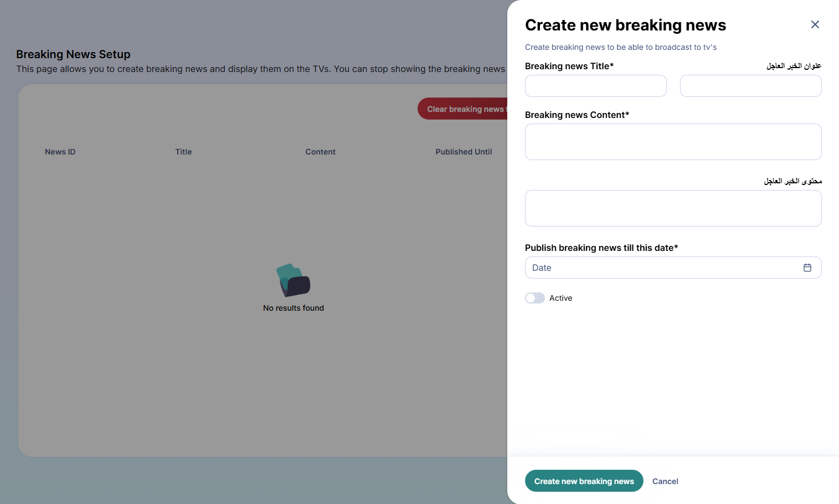Click into the Arabic content textarea
The width and height of the screenshot is (839, 504).
pos(673,208)
